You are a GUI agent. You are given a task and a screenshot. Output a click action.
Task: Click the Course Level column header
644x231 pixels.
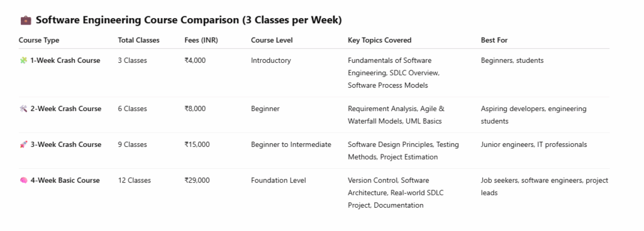point(272,40)
